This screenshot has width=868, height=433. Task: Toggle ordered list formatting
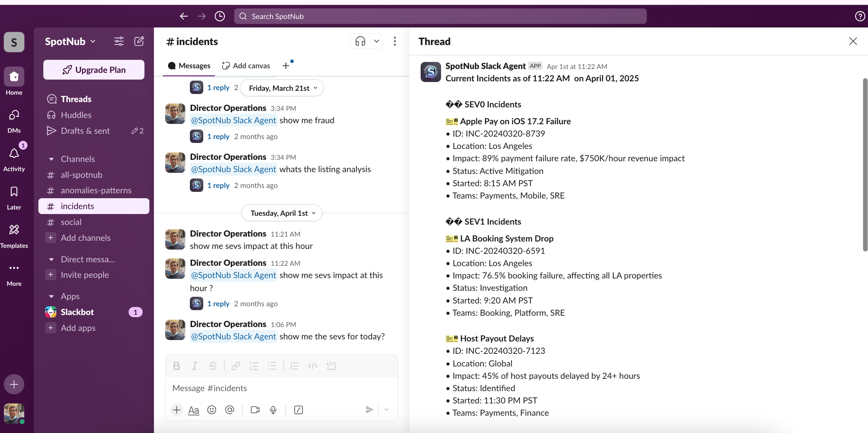coord(254,366)
